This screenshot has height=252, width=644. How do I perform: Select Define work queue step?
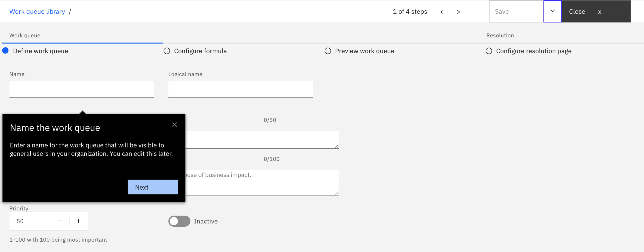(x=5, y=51)
